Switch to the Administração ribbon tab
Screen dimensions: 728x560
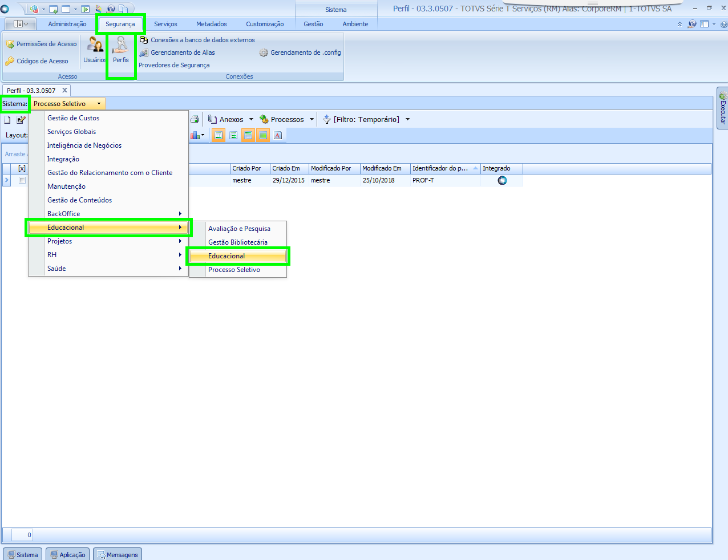(67, 24)
